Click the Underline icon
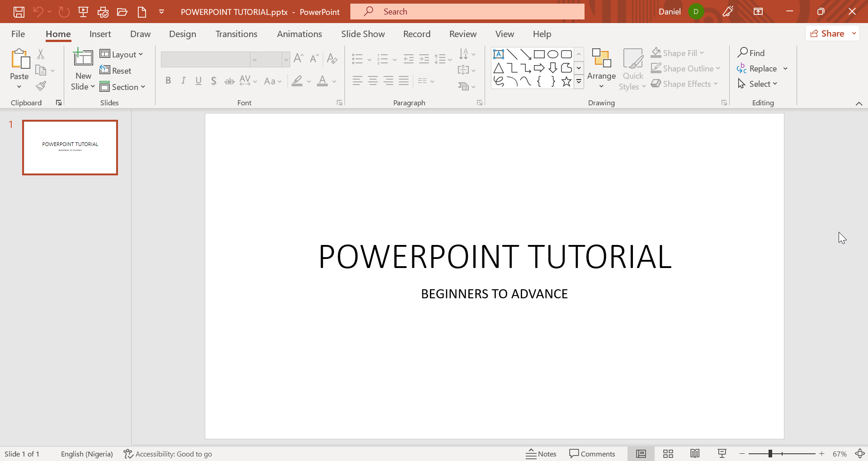The image size is (868, 461). pyautogui.click(x=198, y=81)
